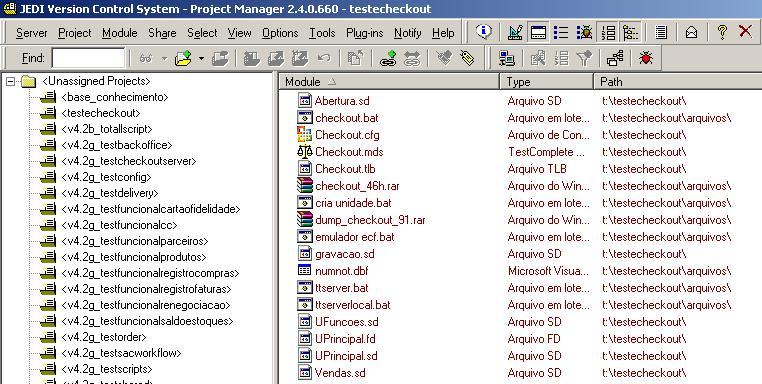Select the <base_conhecimento> project
The image size is (762, 384).
(x=115, y=97)
